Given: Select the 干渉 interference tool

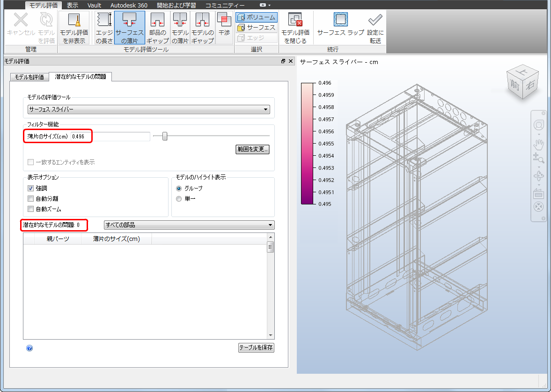Looking at the screenshot, I should [x=224, y=28].
